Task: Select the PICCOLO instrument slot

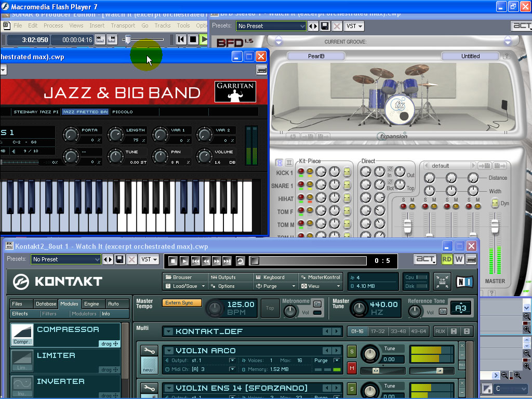Action: click(123, 112)
